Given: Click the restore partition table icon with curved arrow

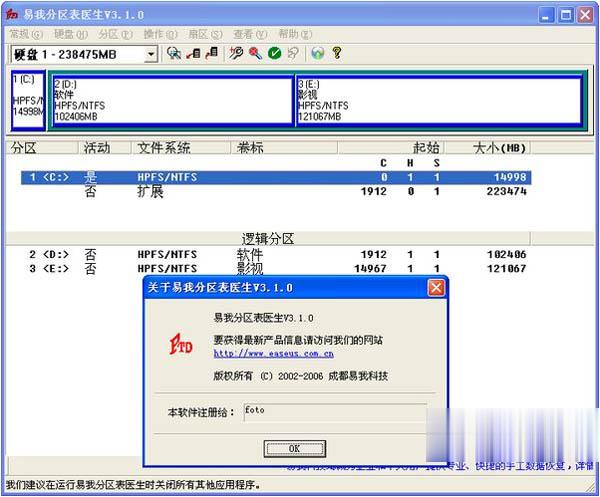Looking at the screenshot, I should (211, 53).
